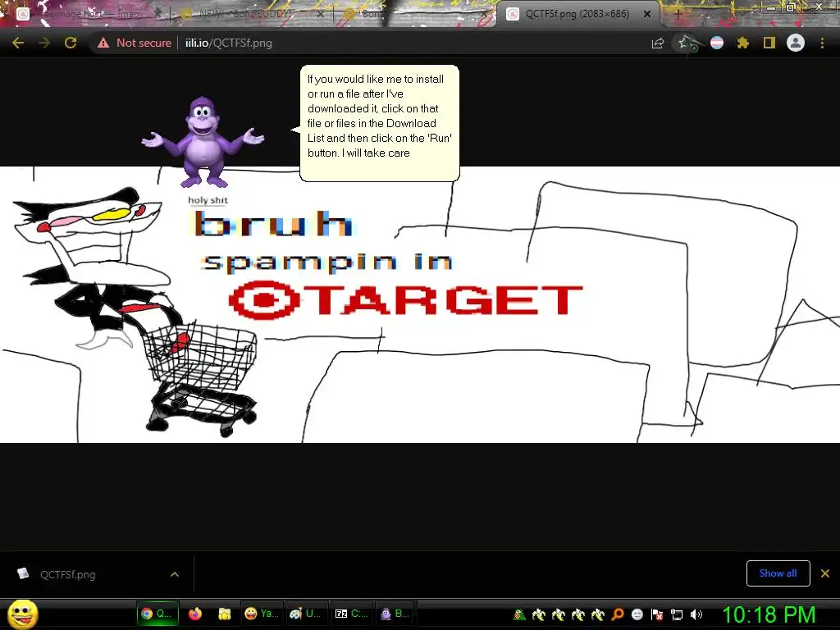
Task: Launch Firefox from the taskbar
Action: (195, 614)
